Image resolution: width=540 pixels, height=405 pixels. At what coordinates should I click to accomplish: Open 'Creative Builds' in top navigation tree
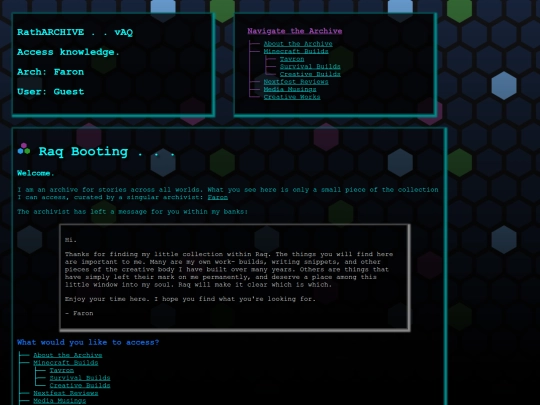click(x=310, y=74)
